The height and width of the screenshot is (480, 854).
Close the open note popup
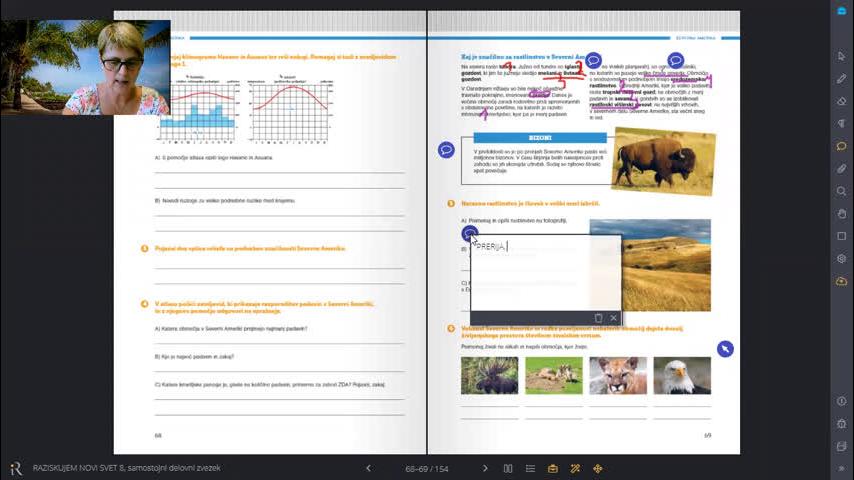(613, 318)
